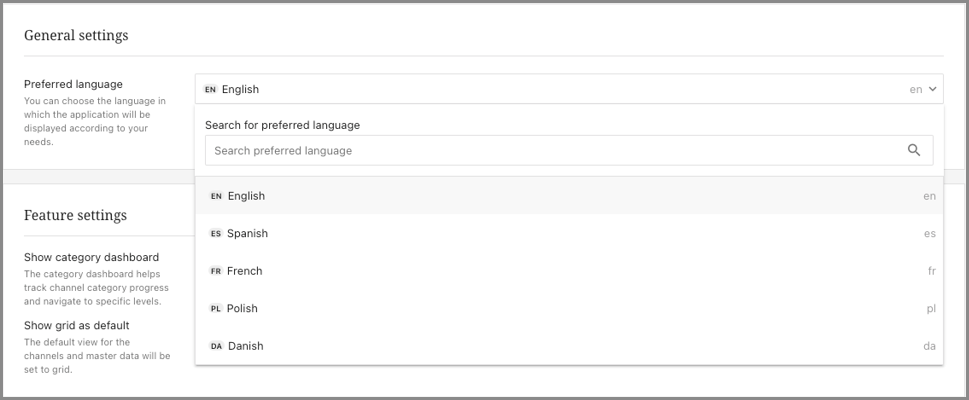Click the FR badge beside French
969x400 pixels.
point(216,271)
